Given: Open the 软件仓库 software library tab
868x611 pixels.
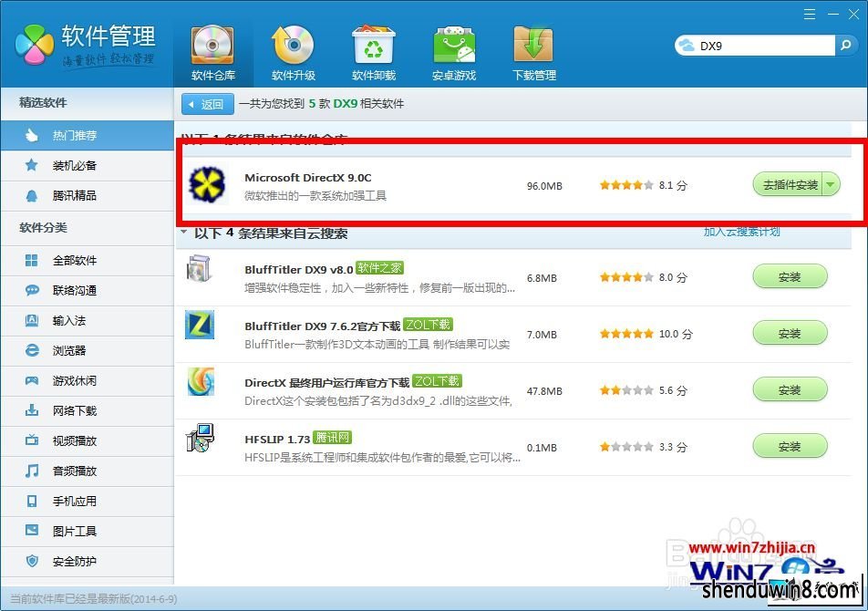Looking at the screenshot, I should click(213, 53).
